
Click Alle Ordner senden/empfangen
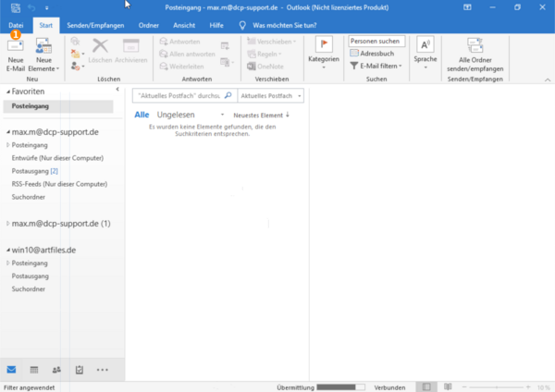tap(475, 55)
